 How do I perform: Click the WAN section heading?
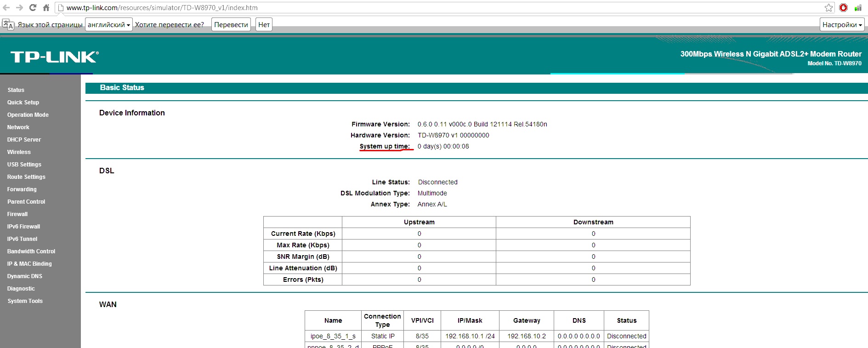[x=108, y=304]
